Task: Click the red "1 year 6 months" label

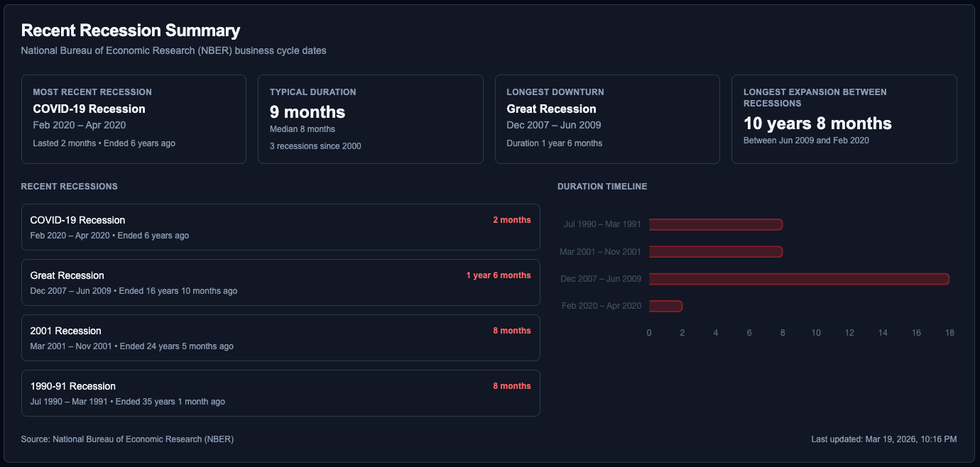Action: [x=498, y=275]
